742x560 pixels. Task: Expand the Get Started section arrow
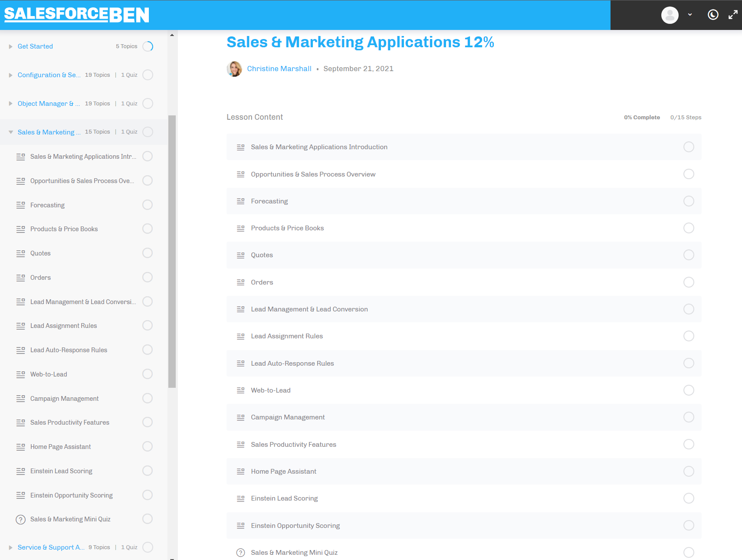click(10, 46)
